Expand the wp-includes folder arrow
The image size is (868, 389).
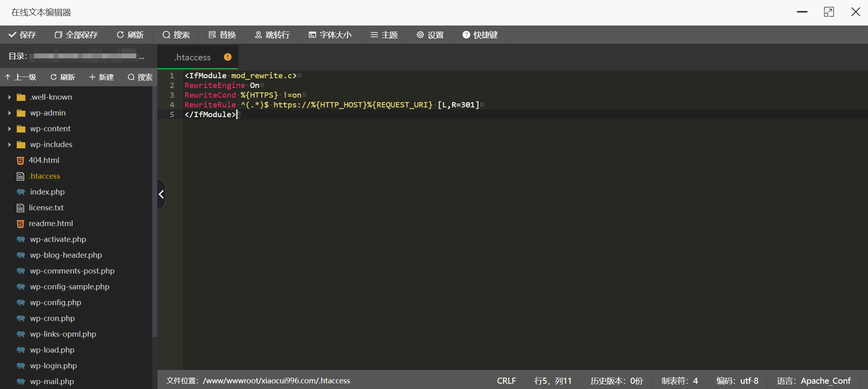coord(10,145)
